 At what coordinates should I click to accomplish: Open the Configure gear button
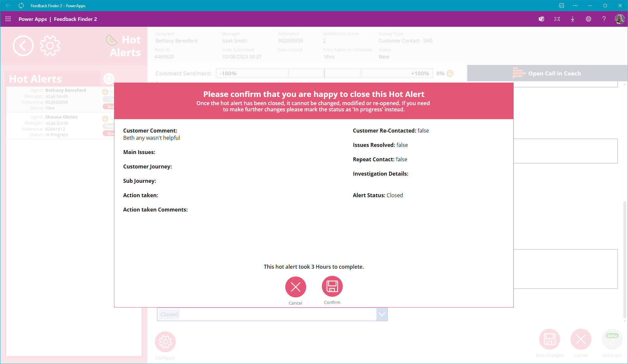tap(165, 342)
